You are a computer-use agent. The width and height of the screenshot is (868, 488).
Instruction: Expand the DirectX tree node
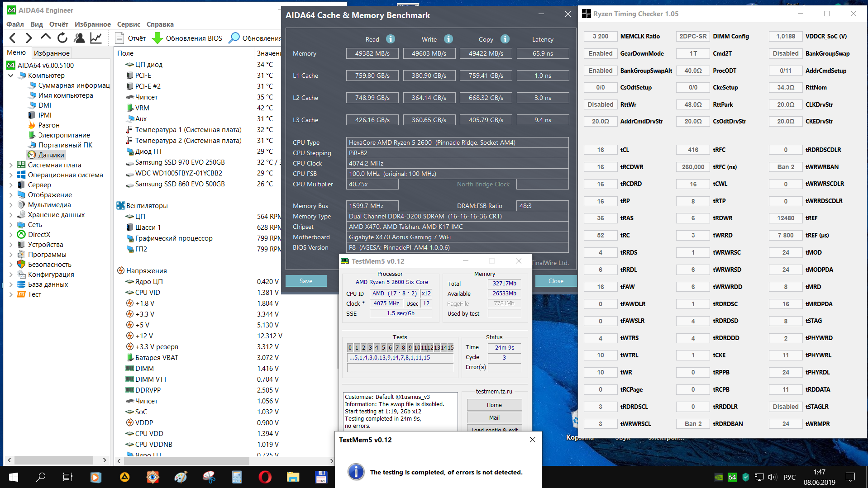[x=11, y=235]
